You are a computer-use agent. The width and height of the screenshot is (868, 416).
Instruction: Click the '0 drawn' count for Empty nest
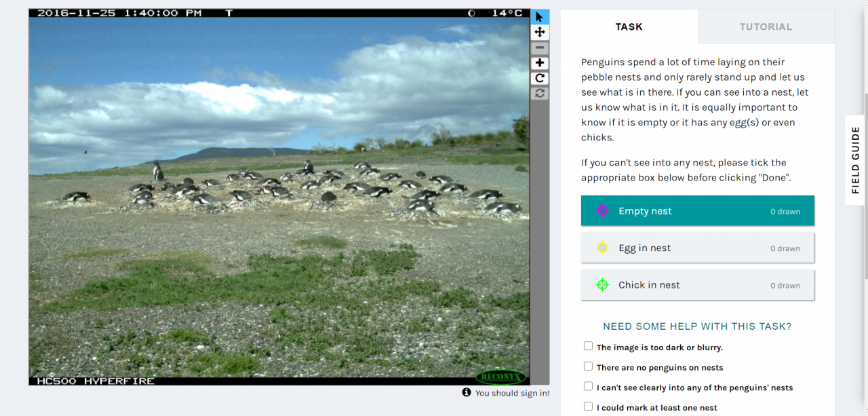pyautogui.click(x=785, y=212)
